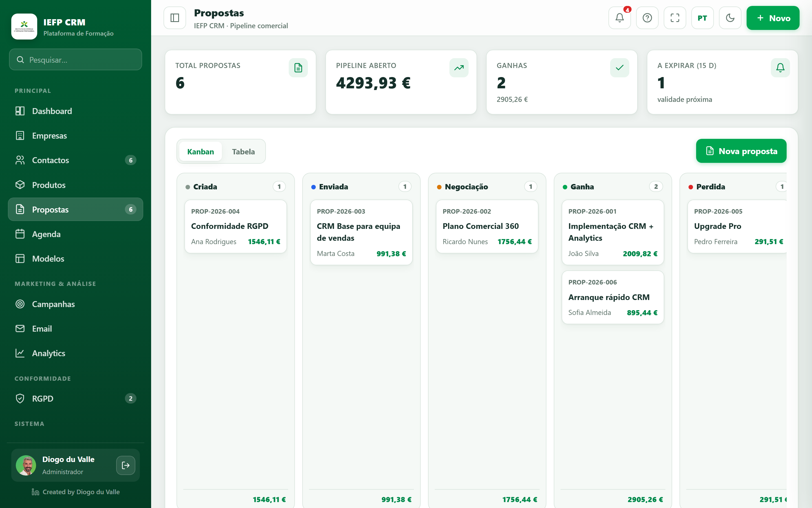Click the 4293,93 € pipeline value
Screen dimensions: 812x508
374,83
